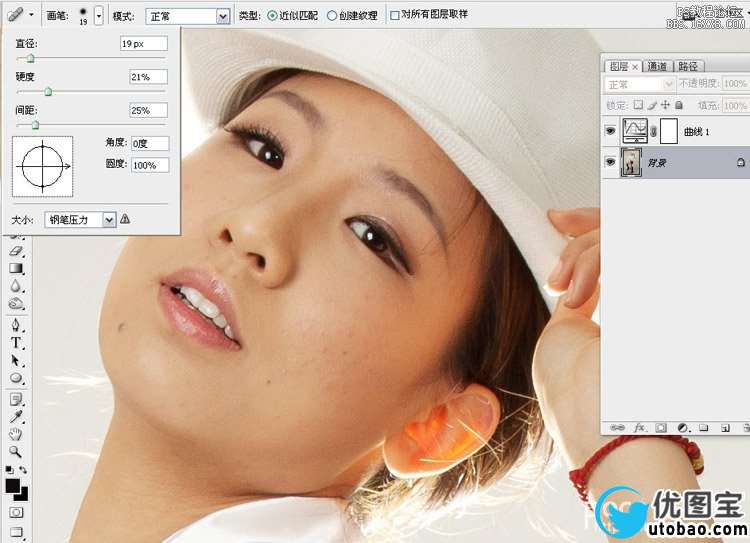Screen dimensions: 750x543
Task: Click the 直径 slider handle
Action: point(31,58)
